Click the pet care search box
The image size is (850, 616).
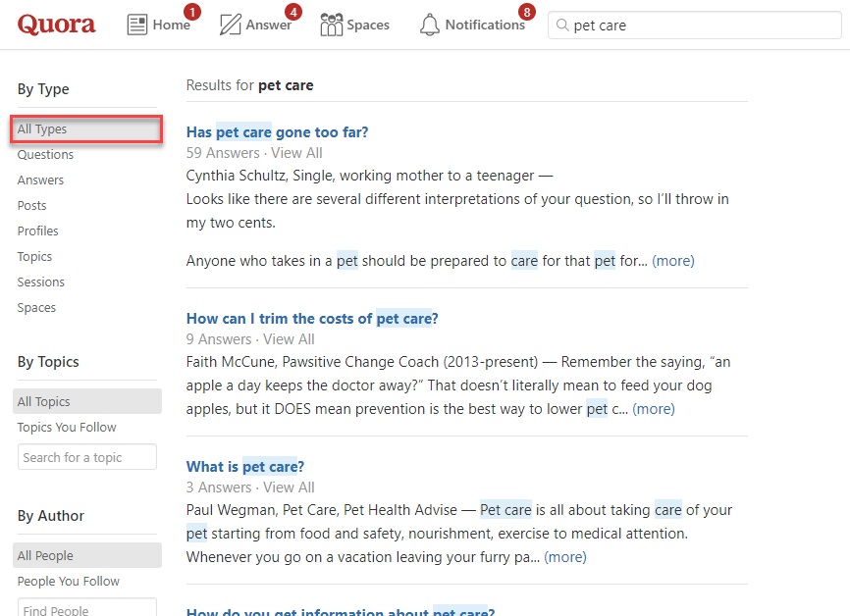click(694, 25)
